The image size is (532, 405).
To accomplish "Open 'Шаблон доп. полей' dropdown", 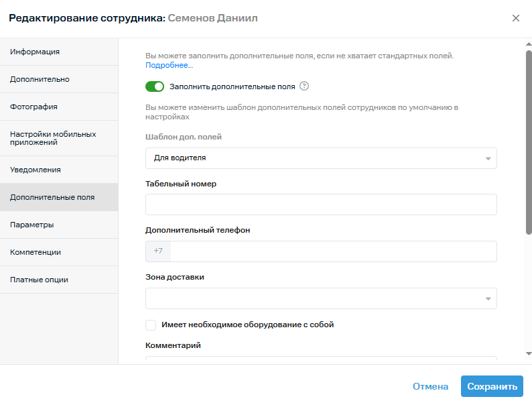I will pos(321,158).
